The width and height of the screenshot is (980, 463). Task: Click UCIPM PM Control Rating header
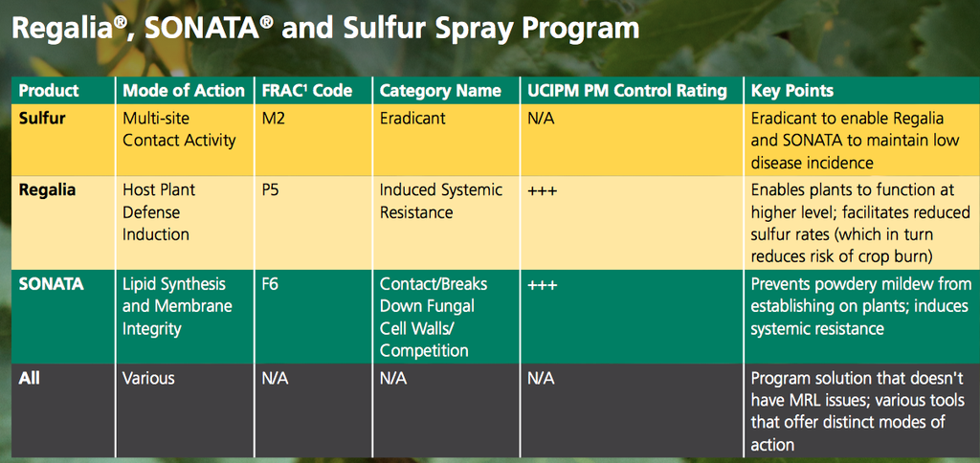pyautogui.click(x=627, y=91)
